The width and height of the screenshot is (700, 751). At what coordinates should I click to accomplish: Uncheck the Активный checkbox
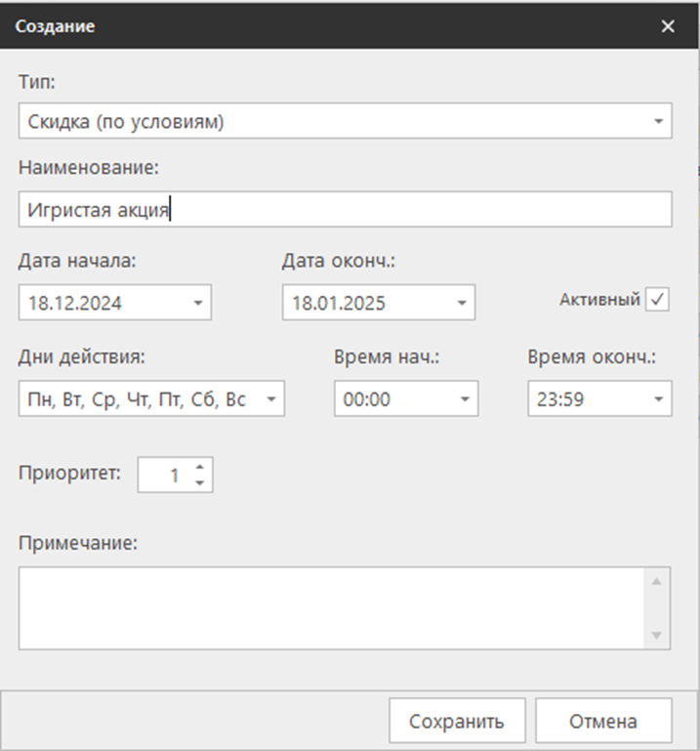point(658,301)
